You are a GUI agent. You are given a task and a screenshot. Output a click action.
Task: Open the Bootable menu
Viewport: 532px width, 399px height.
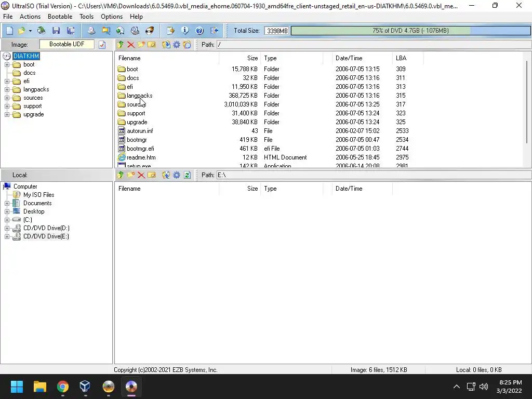coord(60,17)
